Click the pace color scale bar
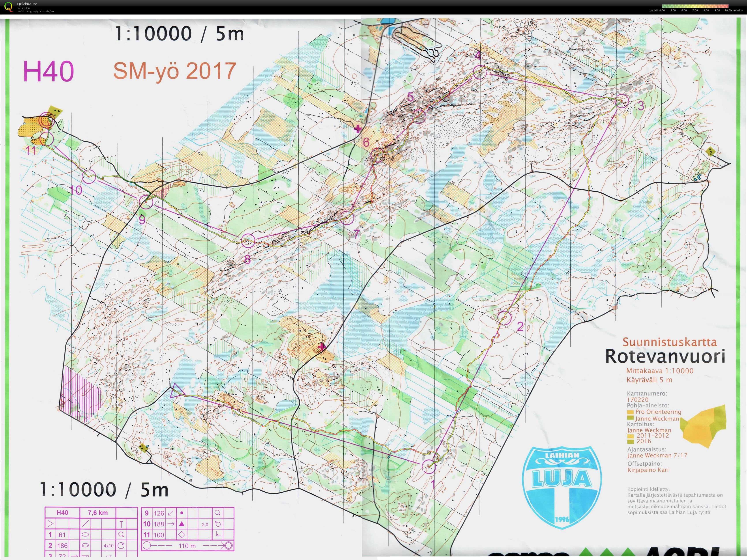This screenshot has width=747, height=560. [x=695, y=6]
